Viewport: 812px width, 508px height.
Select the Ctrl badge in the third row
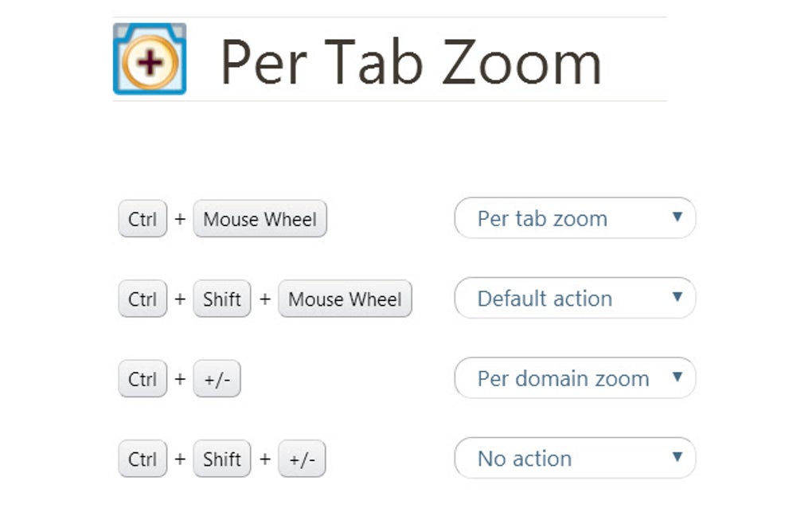point(142,379)
